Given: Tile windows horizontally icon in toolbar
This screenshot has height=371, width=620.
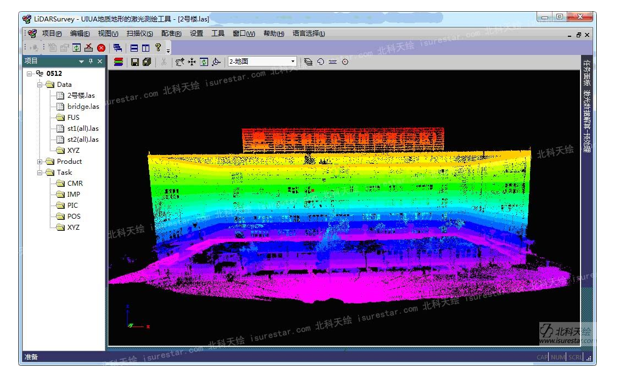Looking at the screenshot, I should point(134,48).
